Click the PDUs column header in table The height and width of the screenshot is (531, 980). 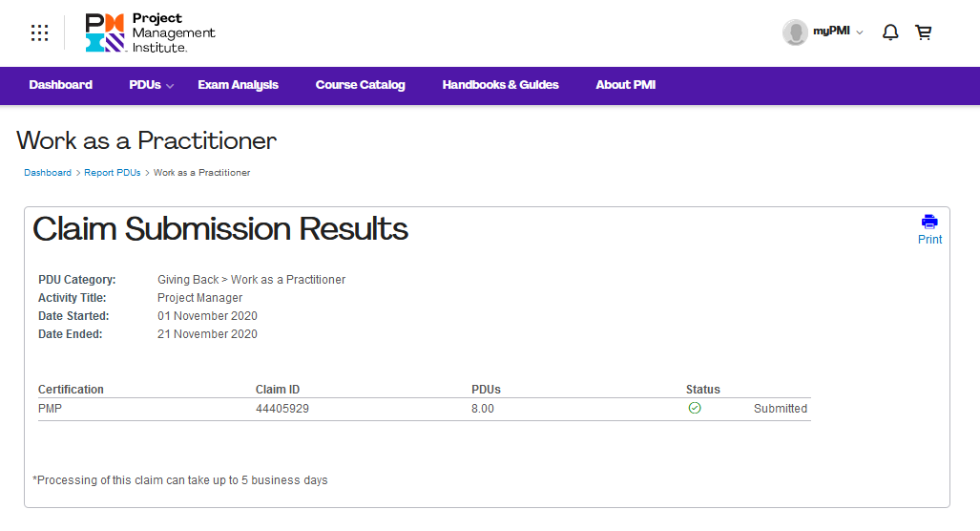487,389
